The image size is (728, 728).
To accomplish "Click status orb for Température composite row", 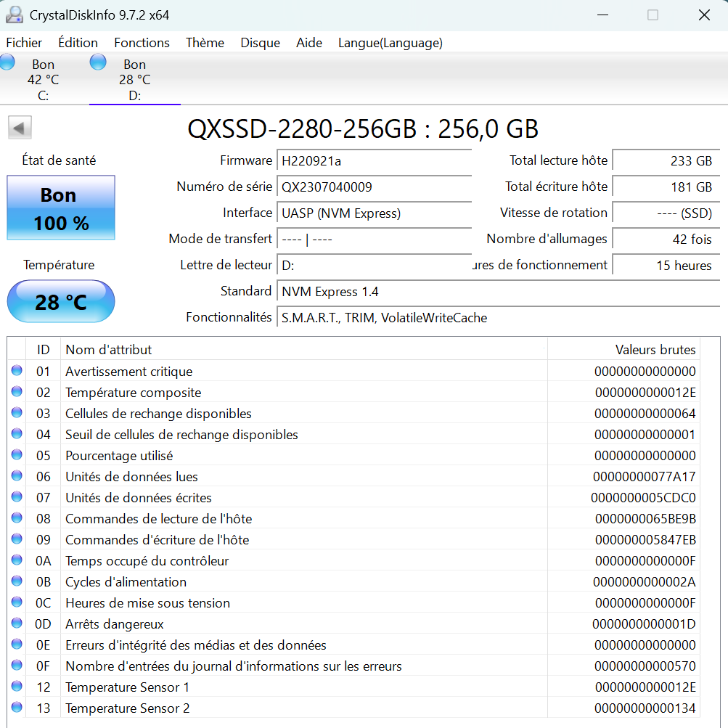I will [x=17, y=391].
